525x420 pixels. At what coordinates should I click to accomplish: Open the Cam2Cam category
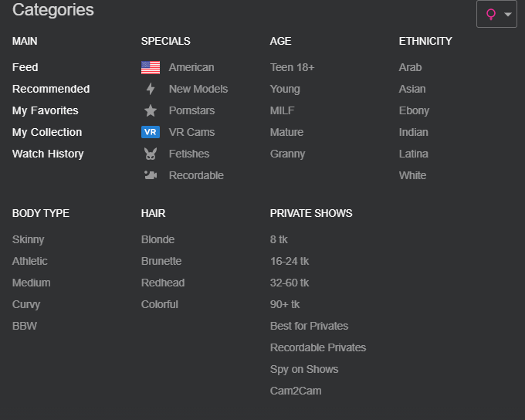pyautogui.click(x=296, y=391)
